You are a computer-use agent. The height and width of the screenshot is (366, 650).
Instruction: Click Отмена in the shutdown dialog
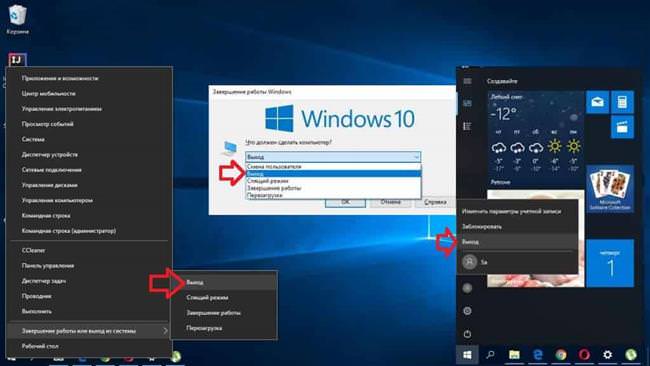[390, 202]
